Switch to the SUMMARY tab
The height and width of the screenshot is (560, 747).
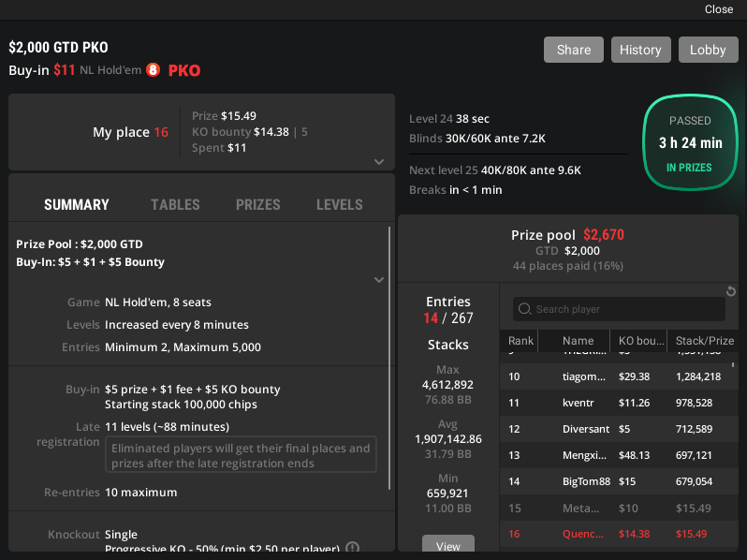(x=77, y=204)
